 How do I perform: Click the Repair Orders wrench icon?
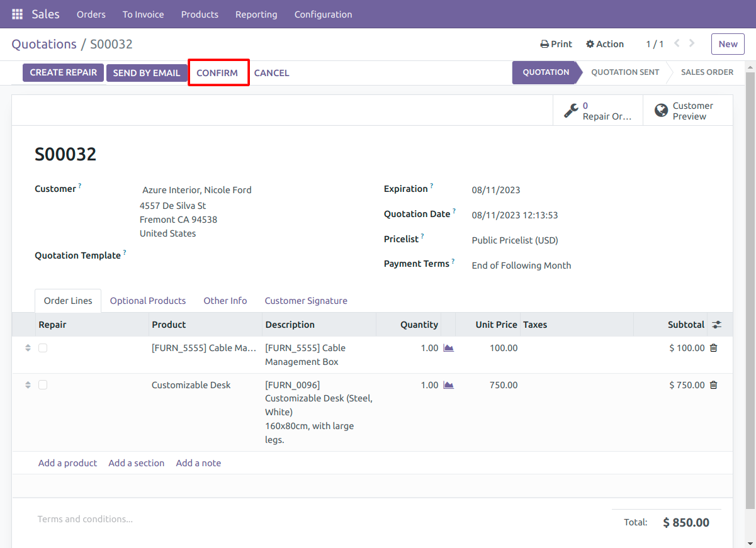click(571, 111)
